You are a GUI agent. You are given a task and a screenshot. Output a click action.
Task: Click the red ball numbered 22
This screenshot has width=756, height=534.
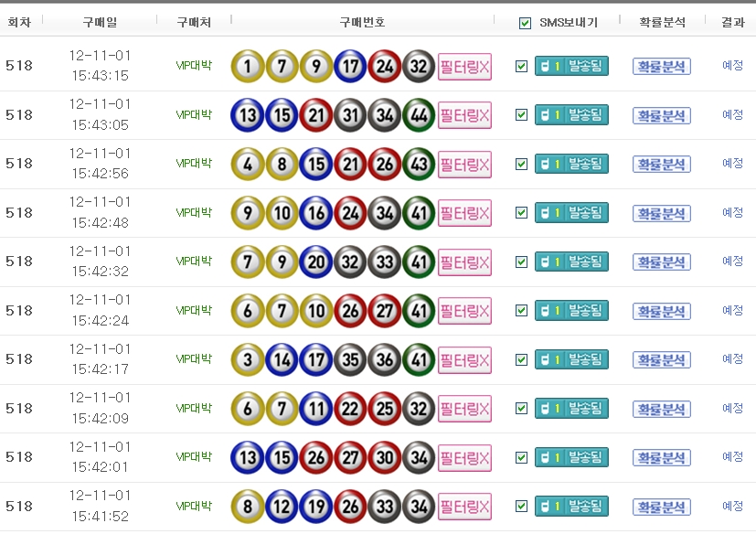(350, 409)
